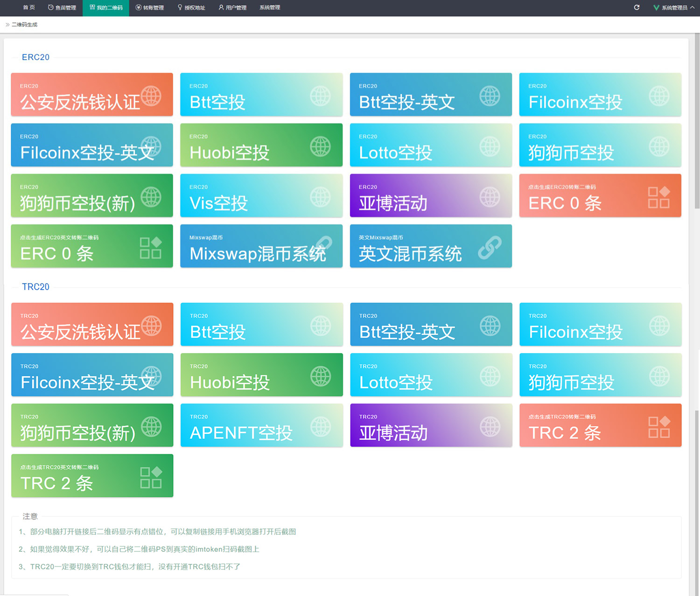Open the 转账管理 menu
Screen dimensions: 700x596
(x=150, y=7)
